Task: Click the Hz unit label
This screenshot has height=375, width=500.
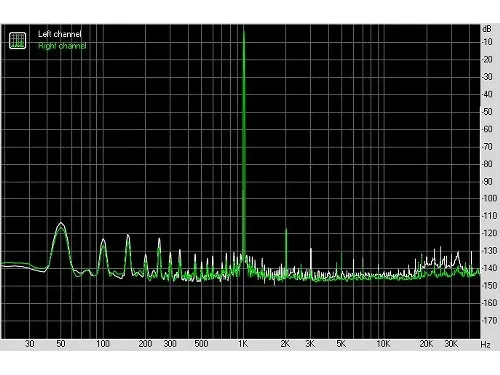Action: coord(485,344)
